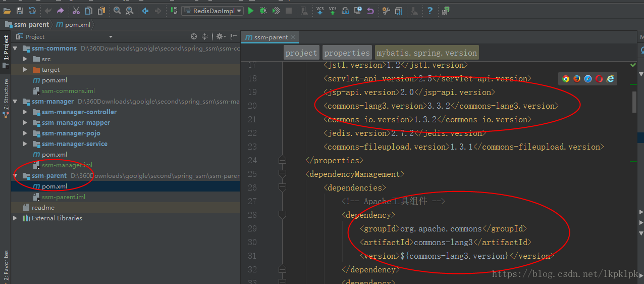Expand ssm-manager-controller module
The width and height of the screenshot is (644, 284).
(x=25, y=112)
